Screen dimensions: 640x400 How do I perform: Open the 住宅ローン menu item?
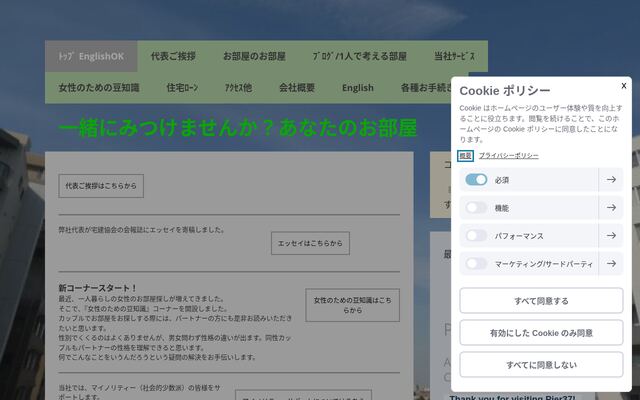point(182,88)
